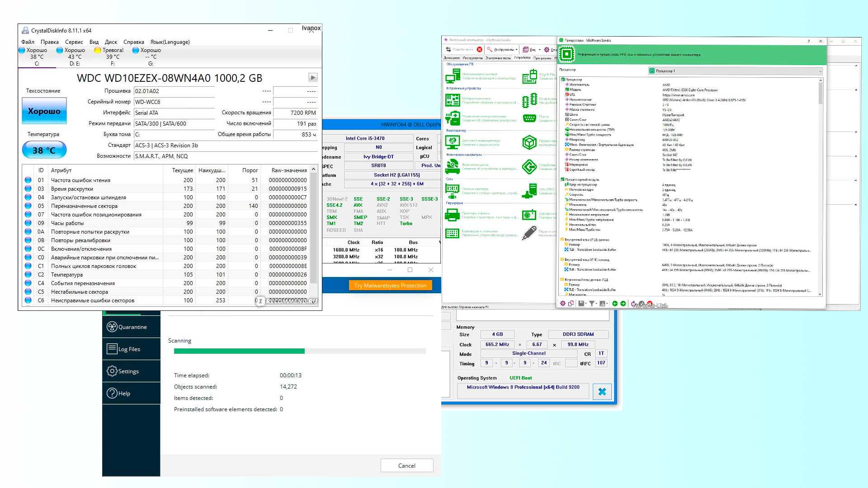Screen dimensions: 868x488
Task: Click Try Malwarebytes Protection button
Action: 390,286
